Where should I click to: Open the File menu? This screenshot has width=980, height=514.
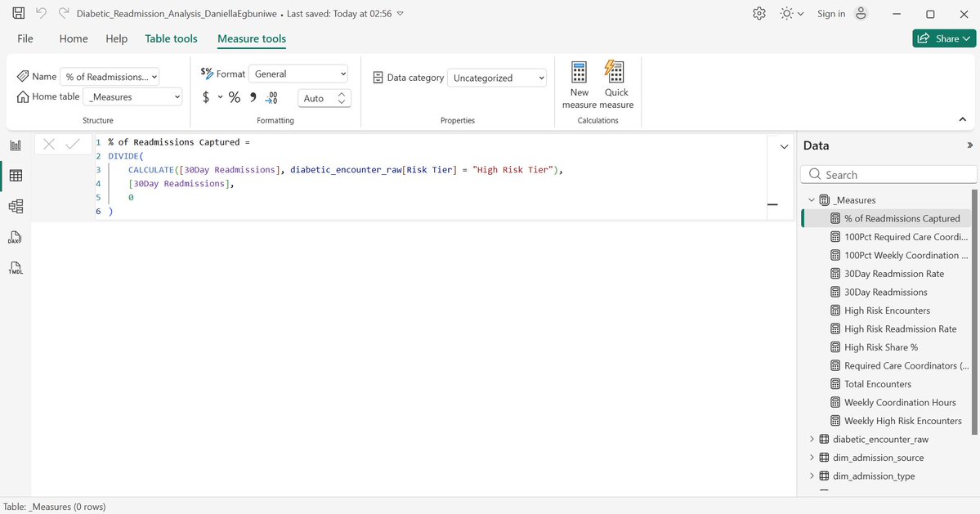coord(25,38)
